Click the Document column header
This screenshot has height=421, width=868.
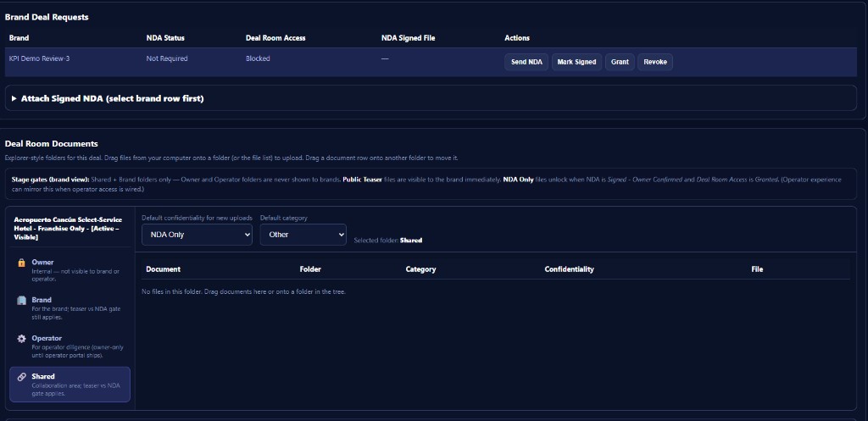(164, 269)
